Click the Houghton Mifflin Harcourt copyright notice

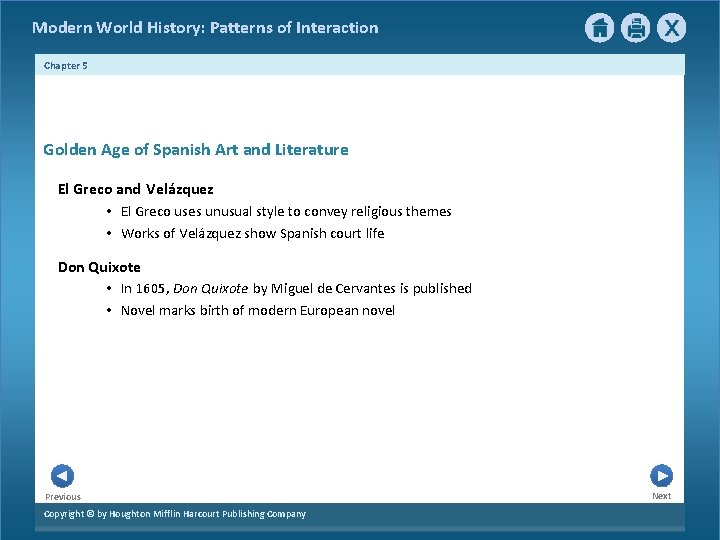coord(175,514)
